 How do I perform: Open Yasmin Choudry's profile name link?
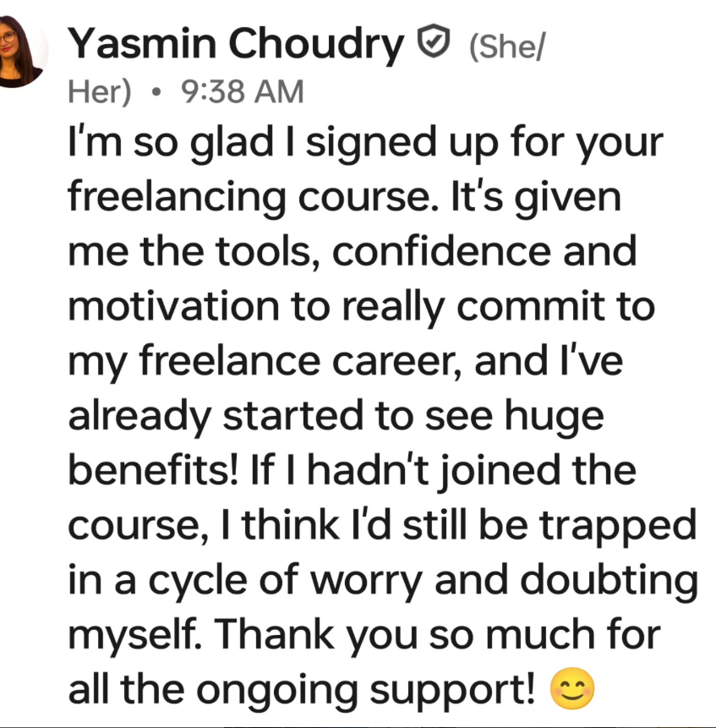[x=236, y=45]
